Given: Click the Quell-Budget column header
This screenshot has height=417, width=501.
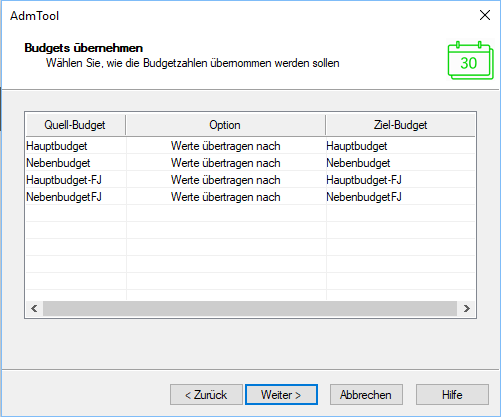Looking at the screenshot, I should pyautogui.click(x=75, y=125).
